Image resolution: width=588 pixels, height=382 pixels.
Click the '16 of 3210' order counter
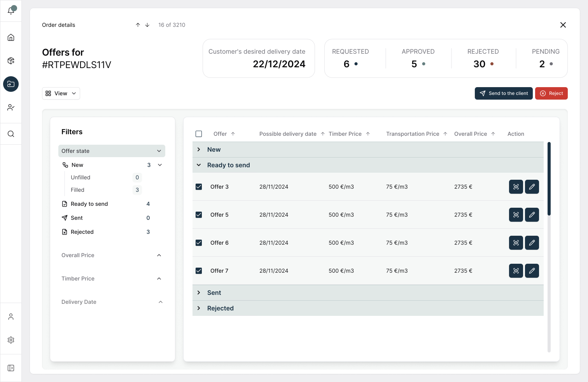172,25
